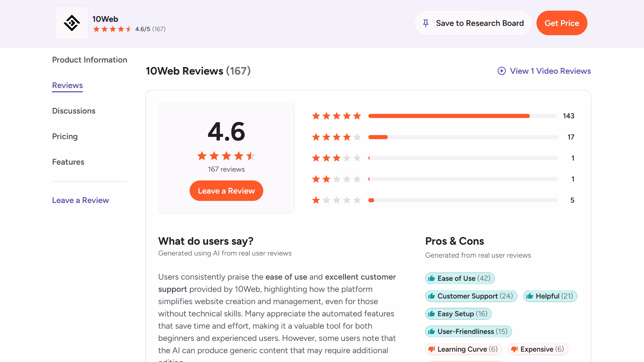The image size is (644, 362).
Task: Click the thumbs-up icon on Helpful tag
Action: (x=530, y=296)
